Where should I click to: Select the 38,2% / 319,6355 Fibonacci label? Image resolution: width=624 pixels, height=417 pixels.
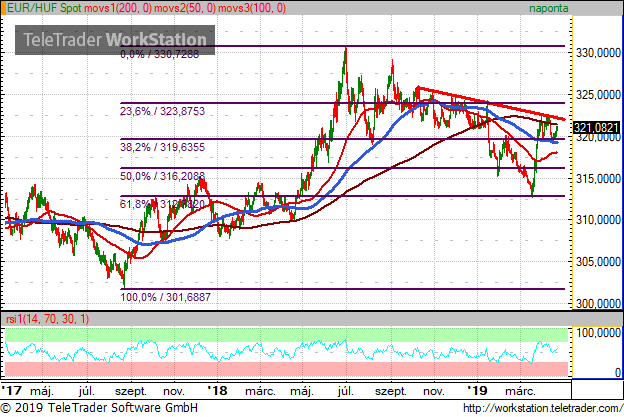[x=162, y=147]
